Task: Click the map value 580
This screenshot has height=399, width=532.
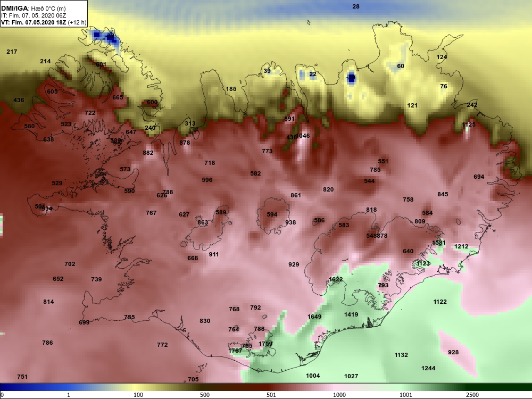Action: click(29, 126)
